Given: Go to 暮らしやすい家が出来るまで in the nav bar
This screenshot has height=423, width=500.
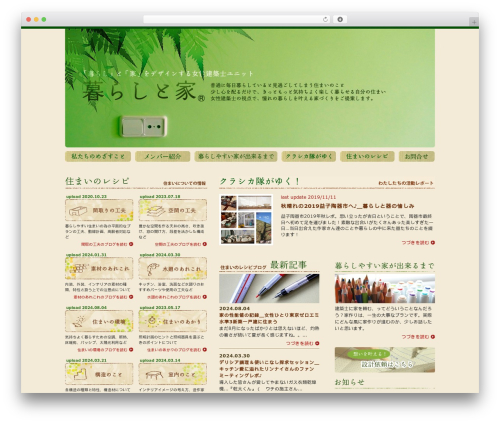Looking at the screenshot, I should coord(236,156).
